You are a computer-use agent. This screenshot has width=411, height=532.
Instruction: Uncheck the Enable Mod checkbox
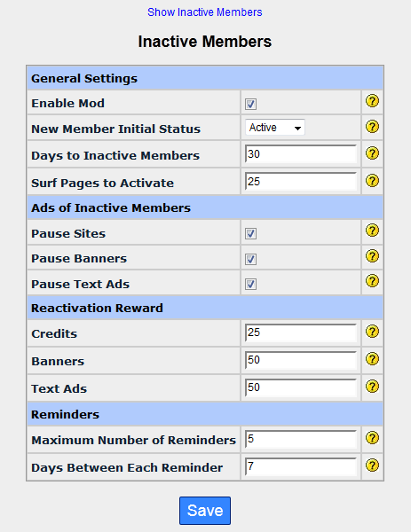tap(250, 104)
